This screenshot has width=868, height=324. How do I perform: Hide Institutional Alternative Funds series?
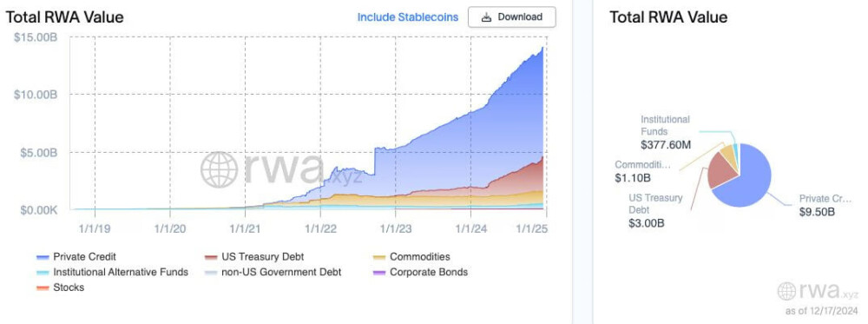[x=112, y=272]
